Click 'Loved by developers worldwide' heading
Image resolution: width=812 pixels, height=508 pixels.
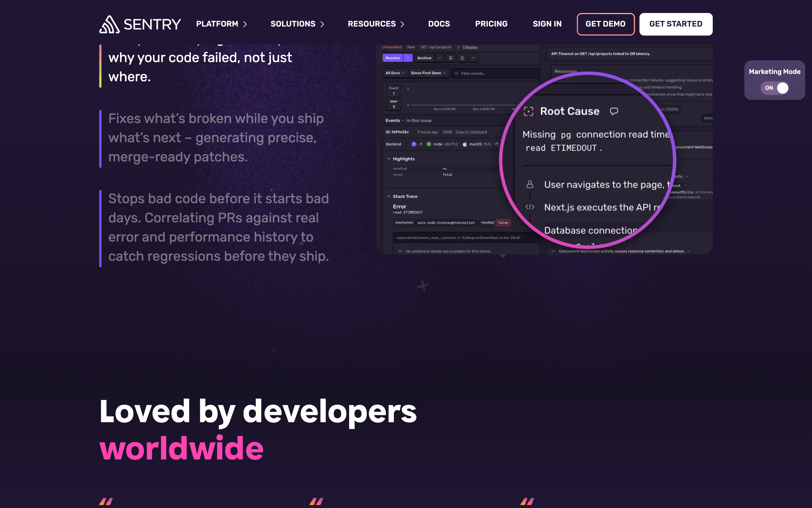tap(258, 429)
